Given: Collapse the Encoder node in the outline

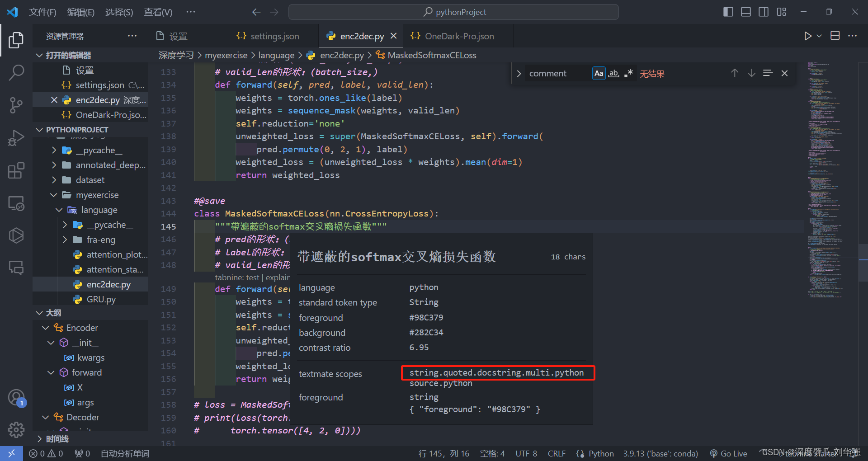Looking at the screenshot, I should (45, 327).
